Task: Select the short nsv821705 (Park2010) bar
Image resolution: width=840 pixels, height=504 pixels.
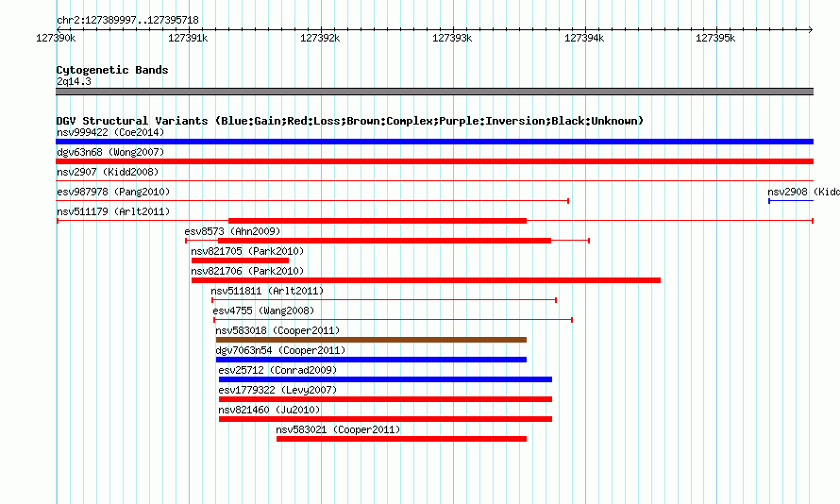Action: (x=240, y=260)
